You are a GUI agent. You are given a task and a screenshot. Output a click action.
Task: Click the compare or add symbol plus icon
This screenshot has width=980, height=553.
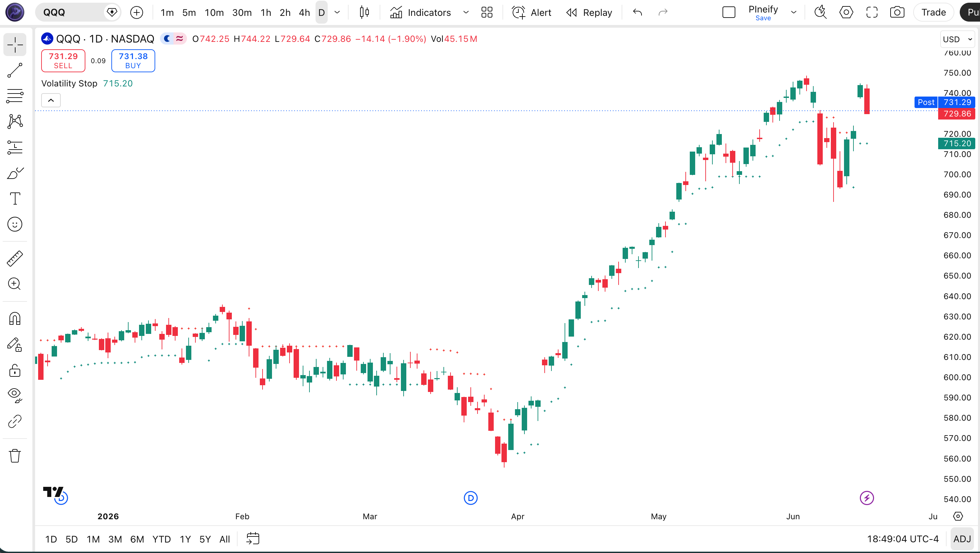(137, 12)
